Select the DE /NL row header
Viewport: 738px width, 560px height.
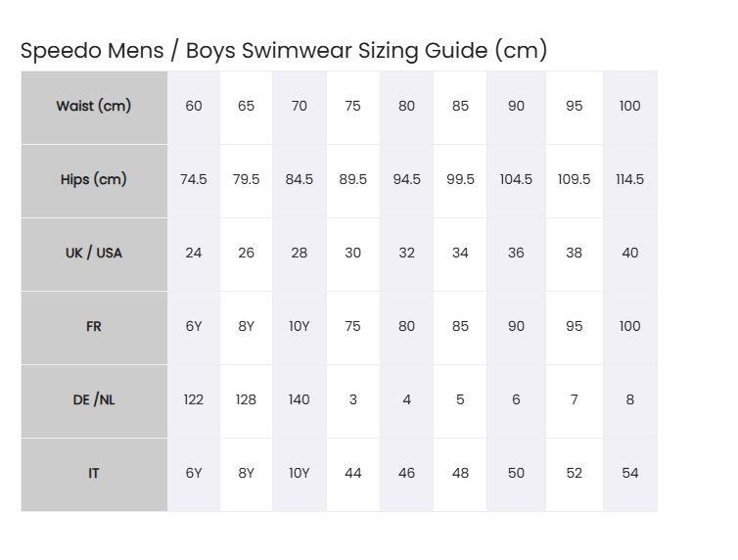point(94,399)
